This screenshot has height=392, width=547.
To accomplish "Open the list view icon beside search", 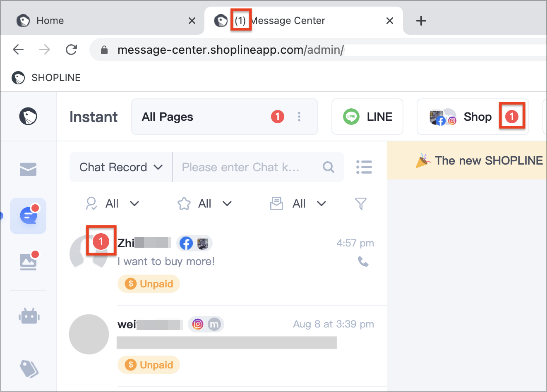I will click(x=364, y=167).
